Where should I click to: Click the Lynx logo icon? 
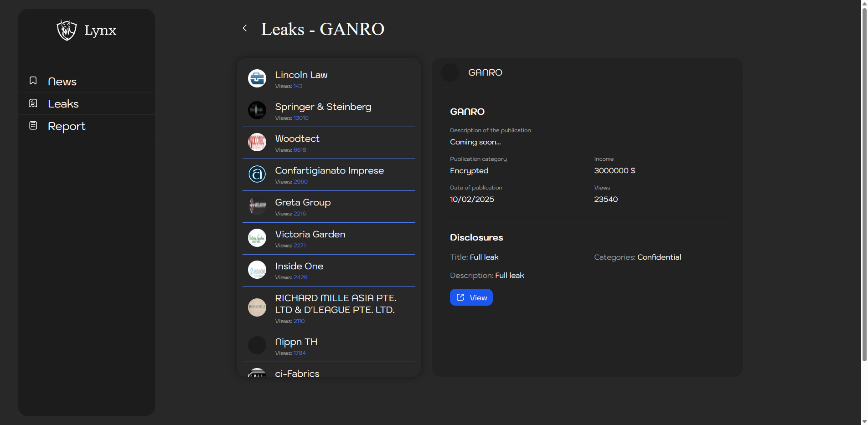[67, 30]
